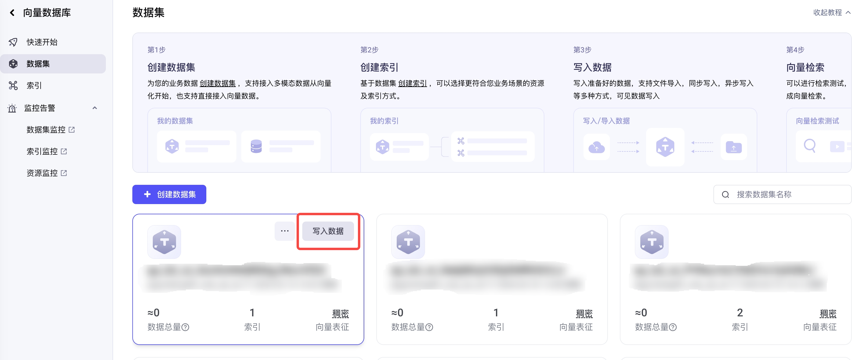Open 索引监控 external link icon
Viewport: 868px width, 360px height.
coord(64,151)
